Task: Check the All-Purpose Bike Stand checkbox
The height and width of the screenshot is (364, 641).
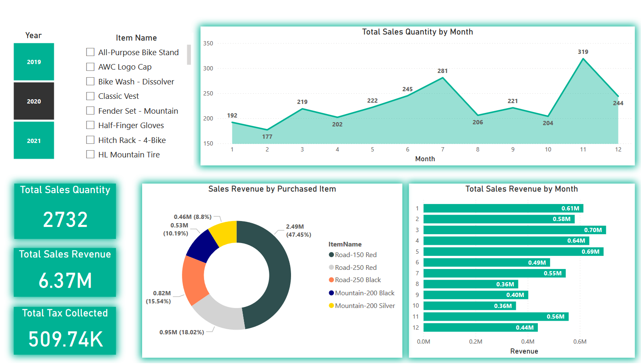Action: 90,52
